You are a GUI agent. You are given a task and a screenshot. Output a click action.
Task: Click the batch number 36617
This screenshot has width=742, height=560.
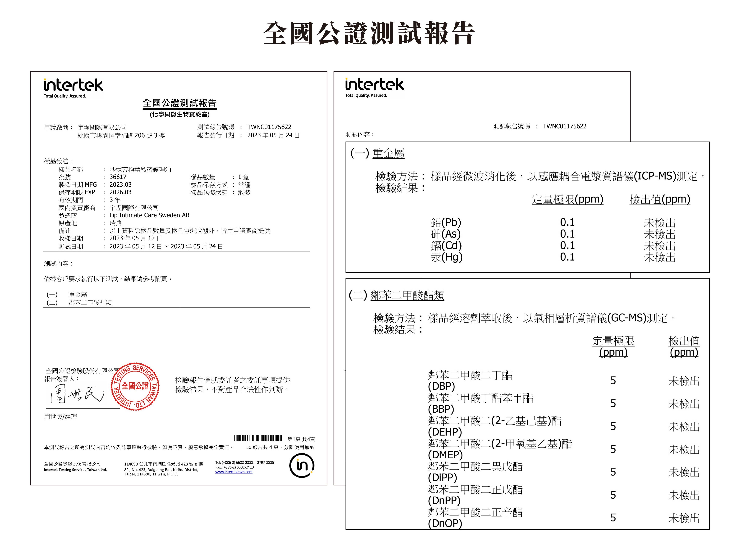[118, 177]
